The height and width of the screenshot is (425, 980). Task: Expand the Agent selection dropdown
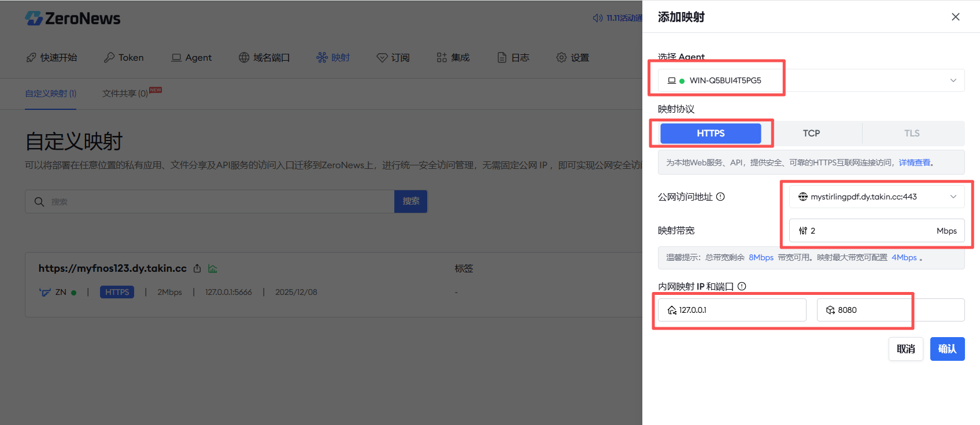[x=811, y=80]
